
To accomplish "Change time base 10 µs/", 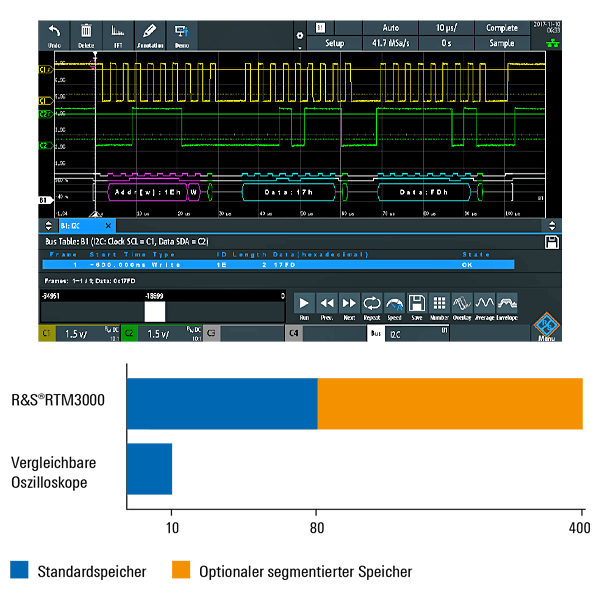I will (x=446, y=28).
